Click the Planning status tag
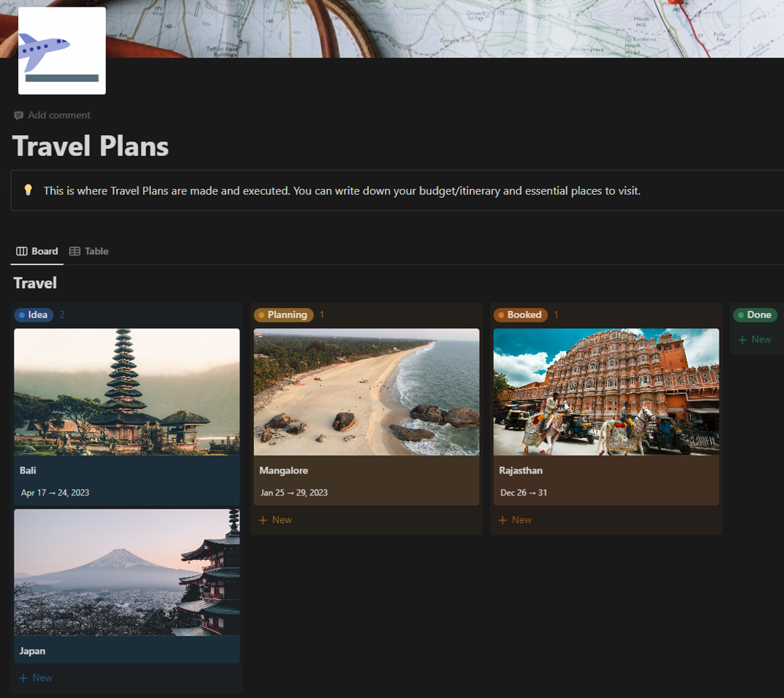The image size is (784, 698). tap(284, 314)
